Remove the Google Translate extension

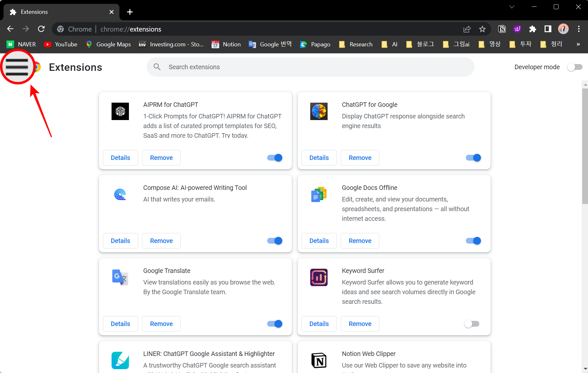pyautogui.click(x=161, y=324)
